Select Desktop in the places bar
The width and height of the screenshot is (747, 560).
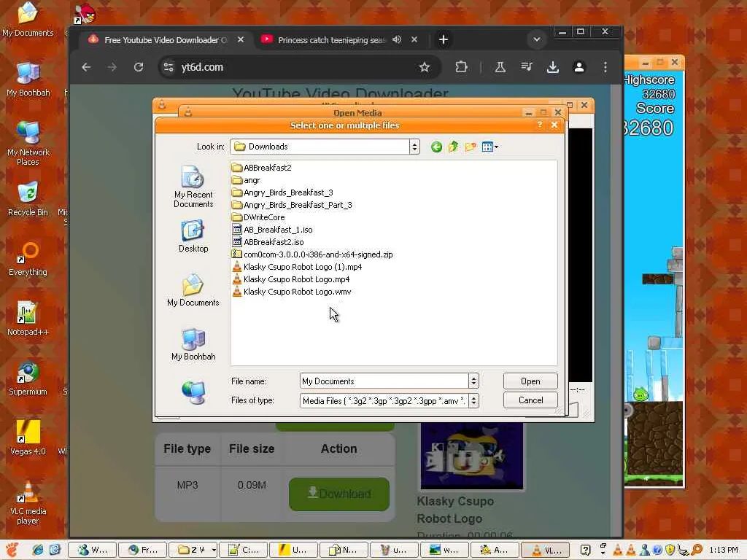click(x=193, y=236)
